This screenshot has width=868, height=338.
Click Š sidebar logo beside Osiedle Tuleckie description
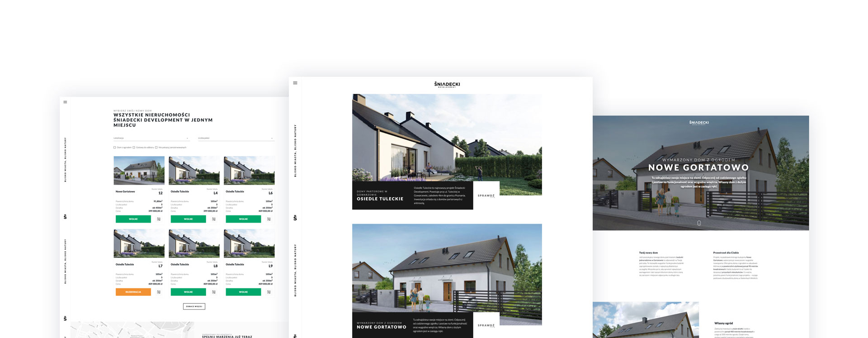(x=295, y=218)
